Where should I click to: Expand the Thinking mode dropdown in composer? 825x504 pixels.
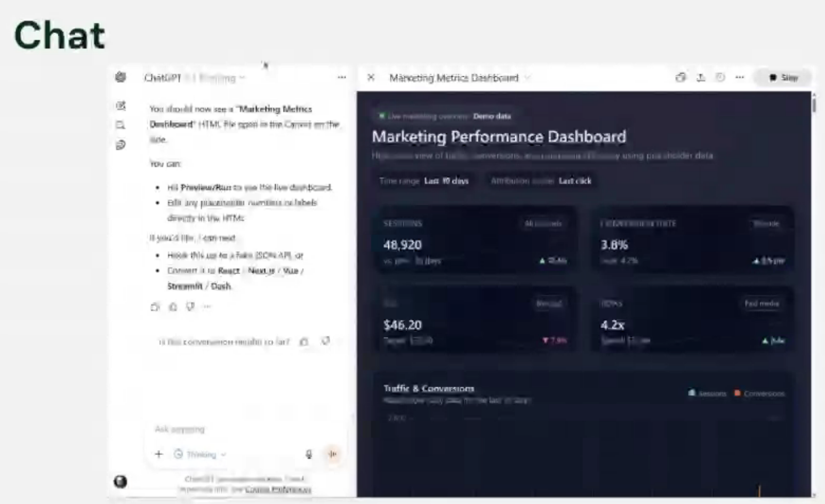[x=201, y=454]
